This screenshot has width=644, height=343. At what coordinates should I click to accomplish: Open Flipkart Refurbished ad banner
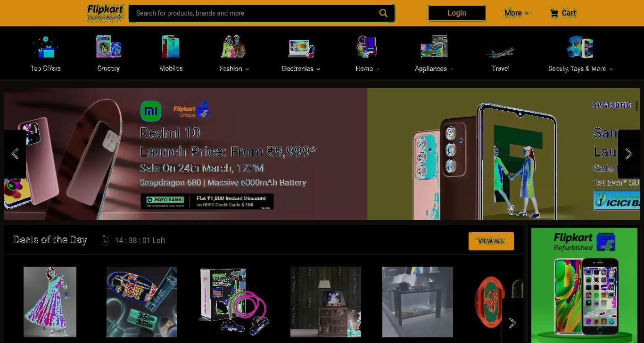584,286
